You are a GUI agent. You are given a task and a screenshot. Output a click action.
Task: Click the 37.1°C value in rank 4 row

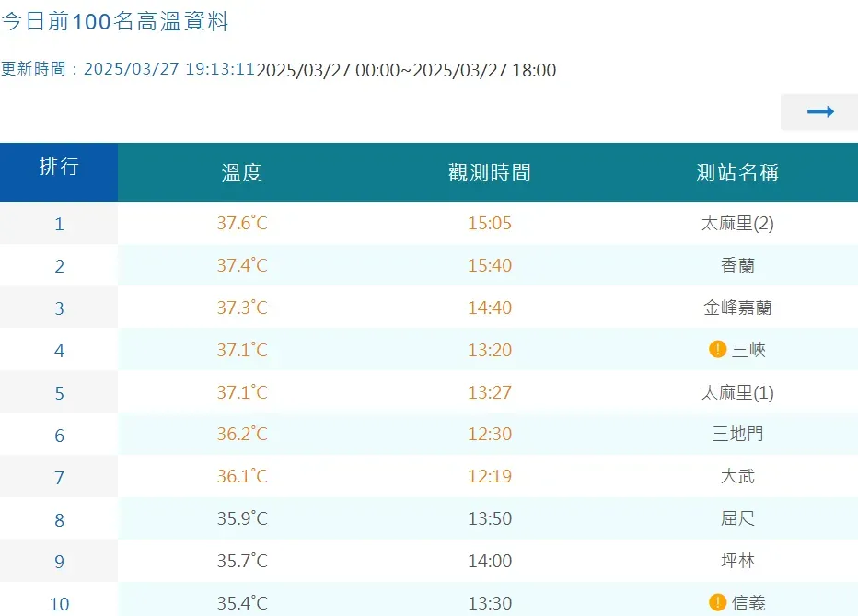242,350
